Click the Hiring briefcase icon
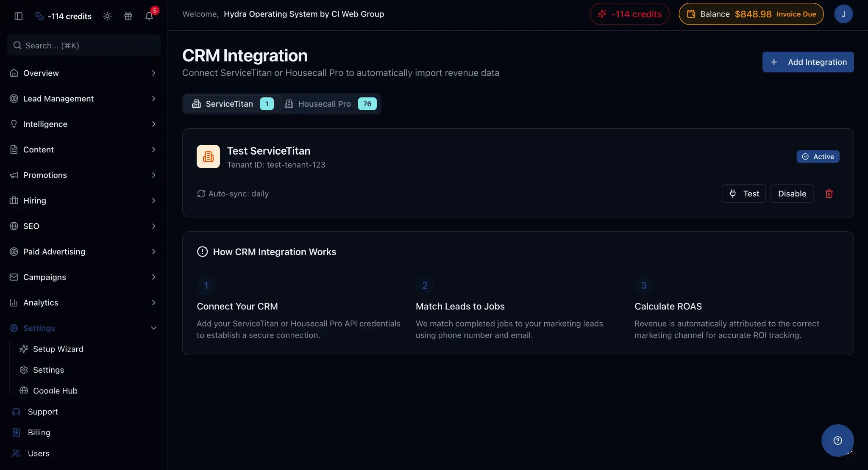Viewport: 868px width, 470px height. pyautogui.click(x=14, y=201)
